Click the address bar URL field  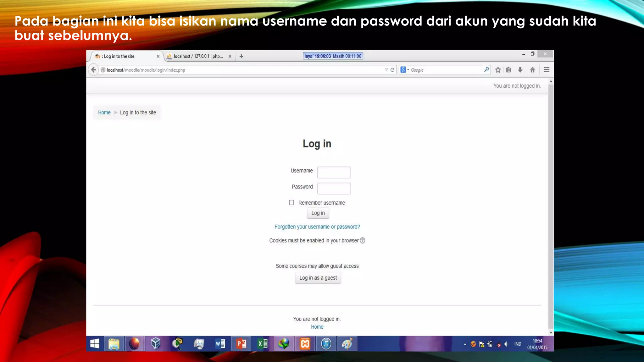point(242,70)
